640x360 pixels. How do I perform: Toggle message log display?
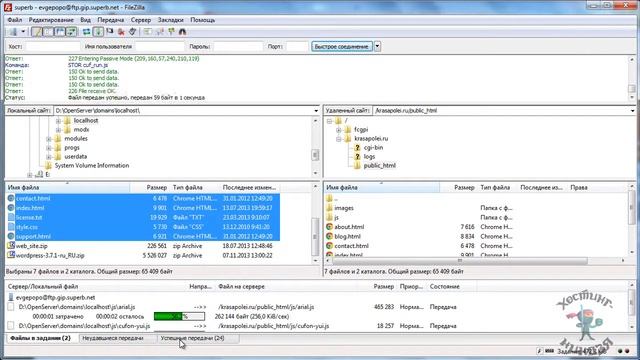click(37, 31)
